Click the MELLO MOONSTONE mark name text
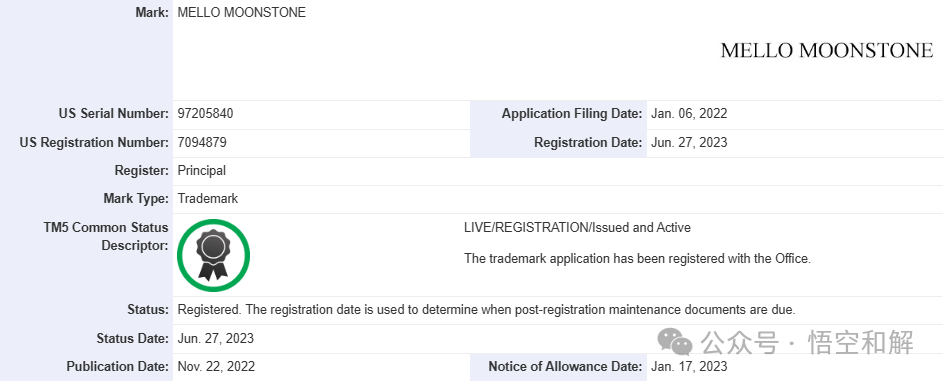Viewport: 944px width, 381px height. pos(241,13)
